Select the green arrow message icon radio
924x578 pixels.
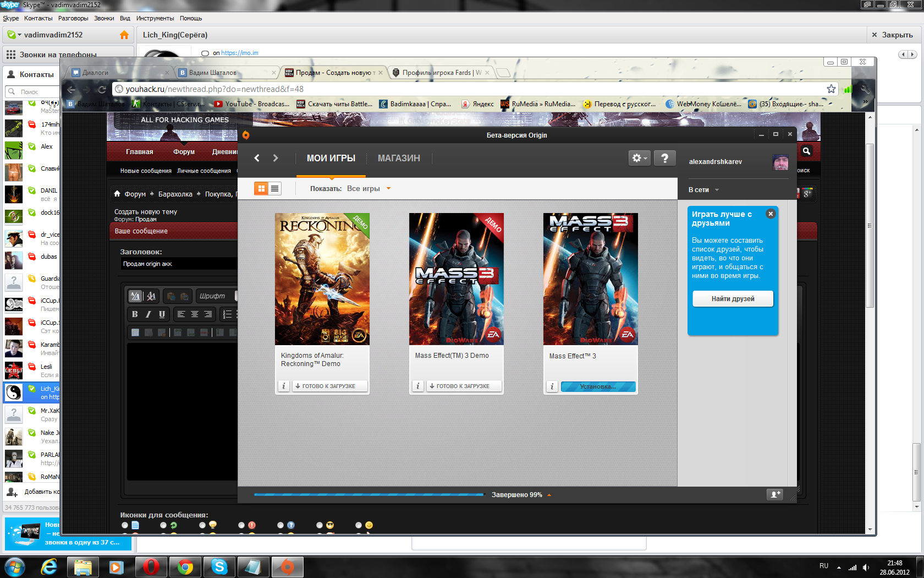coord(163,525)
